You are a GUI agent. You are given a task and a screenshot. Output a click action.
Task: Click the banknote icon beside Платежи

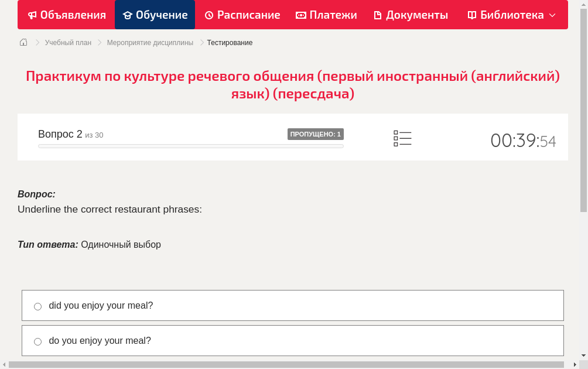point(301,15)
